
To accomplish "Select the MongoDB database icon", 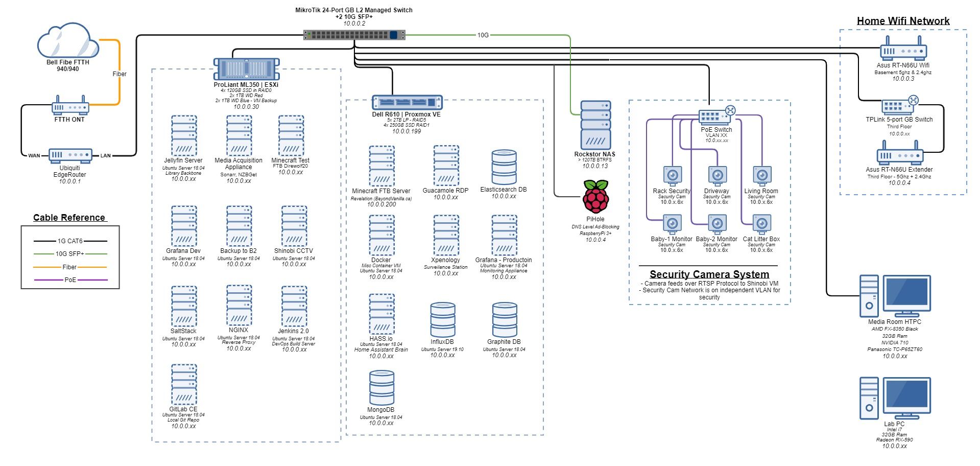I will click(381, 388).
